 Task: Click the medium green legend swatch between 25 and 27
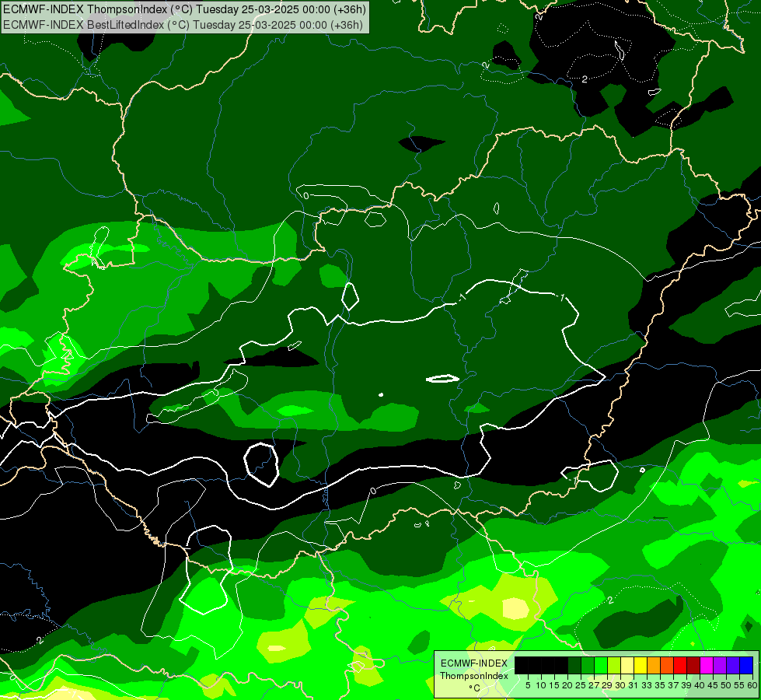pos(588,665)
